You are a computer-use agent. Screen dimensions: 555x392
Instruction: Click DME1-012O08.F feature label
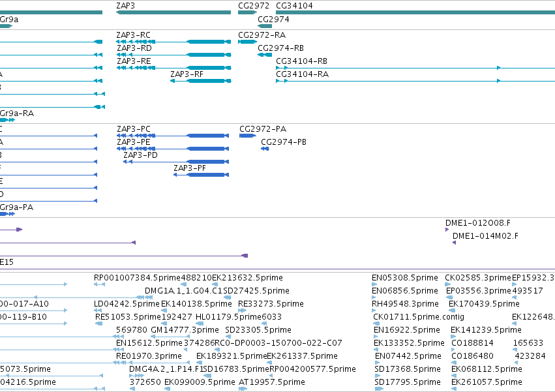478,223
